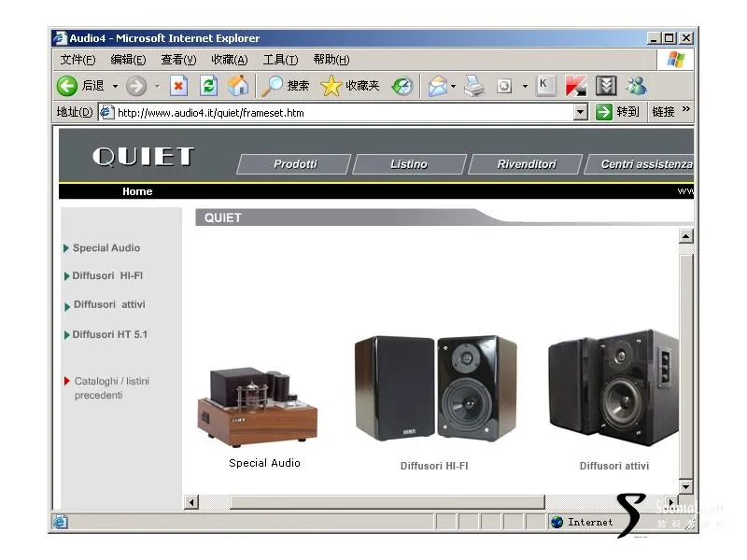The height and width of the screenshot is (560, 747).
Task: Refresh the page using the green arrows icon
Action: 208,86
